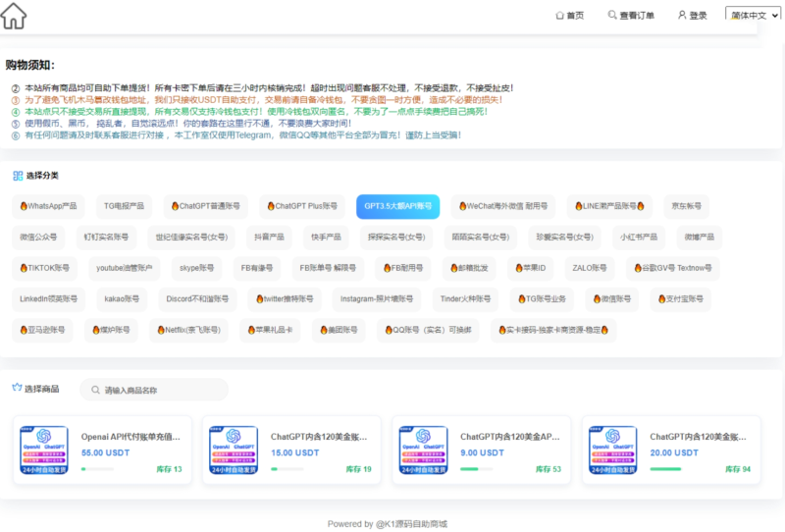
Task: Select kakao账号 category
Action: (x=122, y=299)
